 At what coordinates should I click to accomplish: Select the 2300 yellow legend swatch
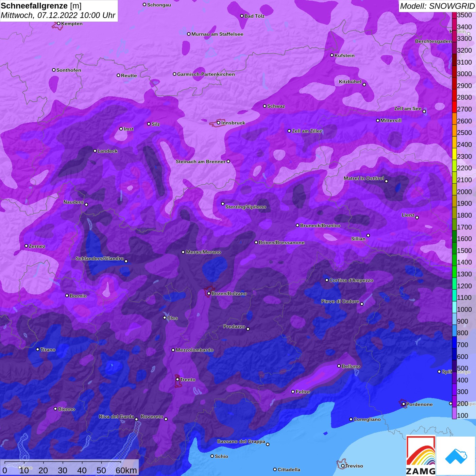[454, 154]
